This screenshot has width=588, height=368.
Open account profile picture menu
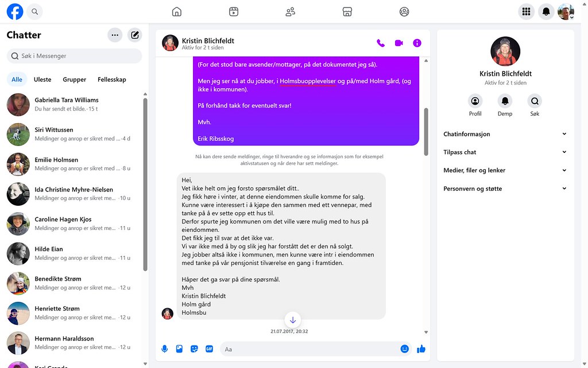point(566,11)
